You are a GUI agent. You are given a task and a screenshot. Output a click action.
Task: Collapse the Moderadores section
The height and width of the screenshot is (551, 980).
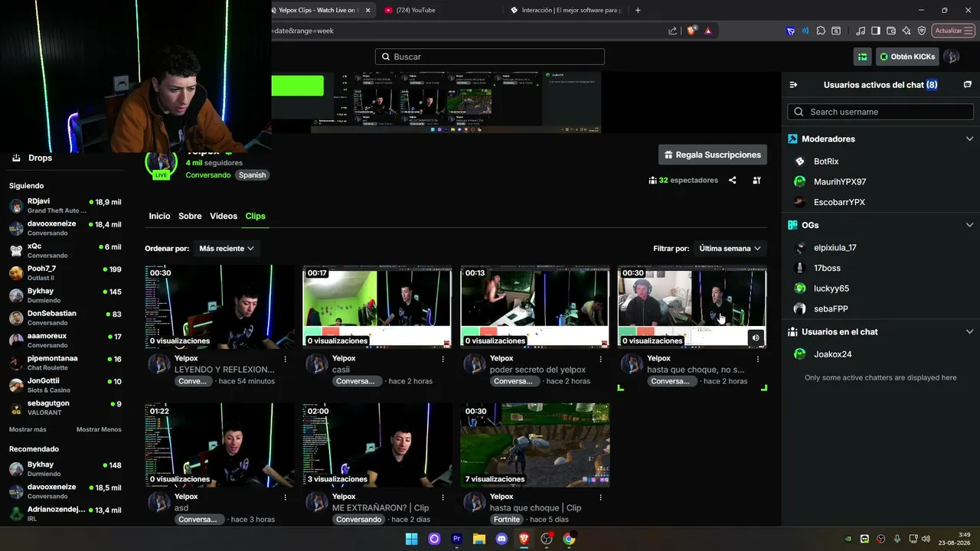(969, 139)
